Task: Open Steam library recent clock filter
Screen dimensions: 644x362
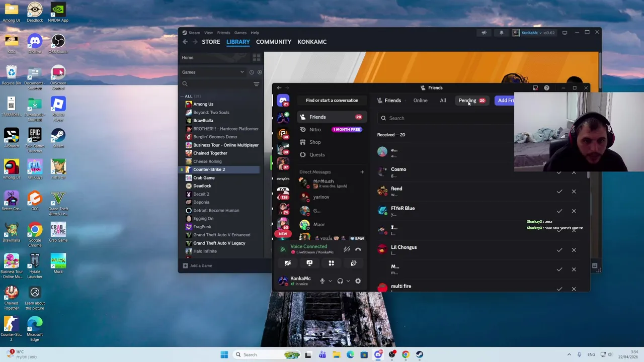Action: [x=252, y=72]
